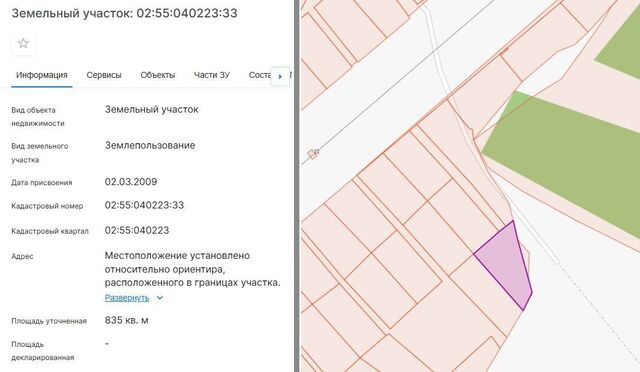640x372 pixels.
Task: Open the Сервисы tab
Action: pyautogui.click(x=104, y=75)
